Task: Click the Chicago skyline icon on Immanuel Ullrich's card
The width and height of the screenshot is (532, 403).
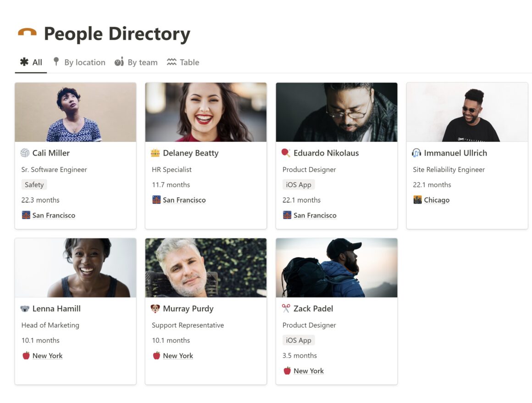Action: 417,200
